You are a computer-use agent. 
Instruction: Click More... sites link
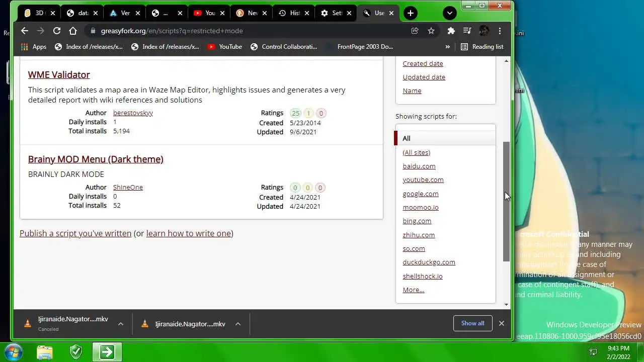413,290
